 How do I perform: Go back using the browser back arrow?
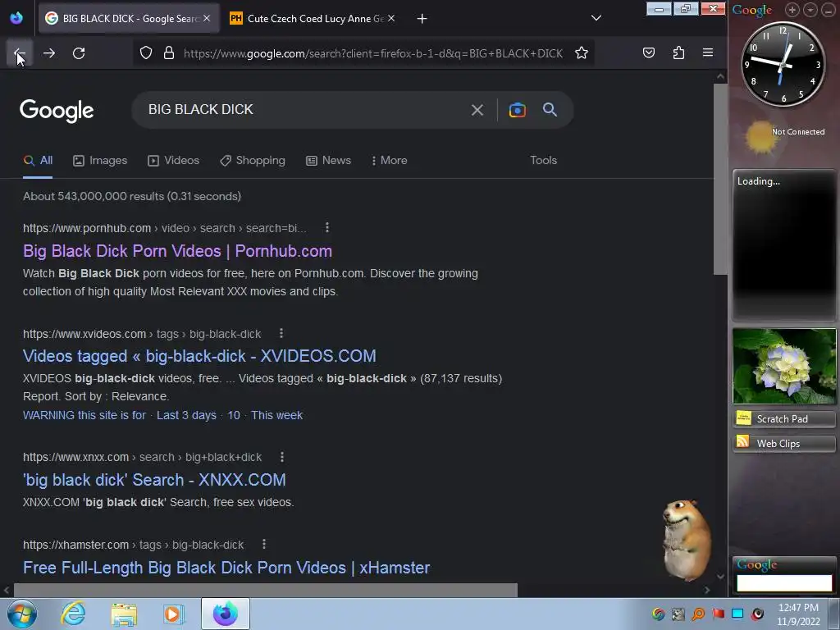pos(20,53)
